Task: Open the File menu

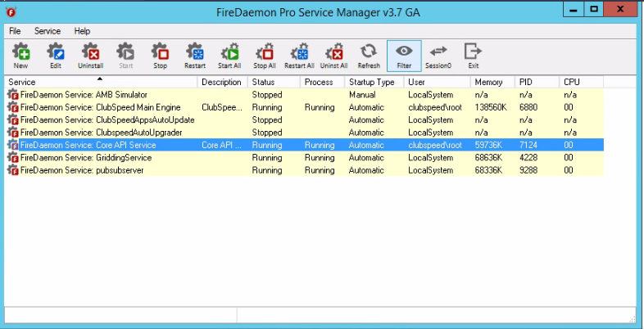Action: 15,31
